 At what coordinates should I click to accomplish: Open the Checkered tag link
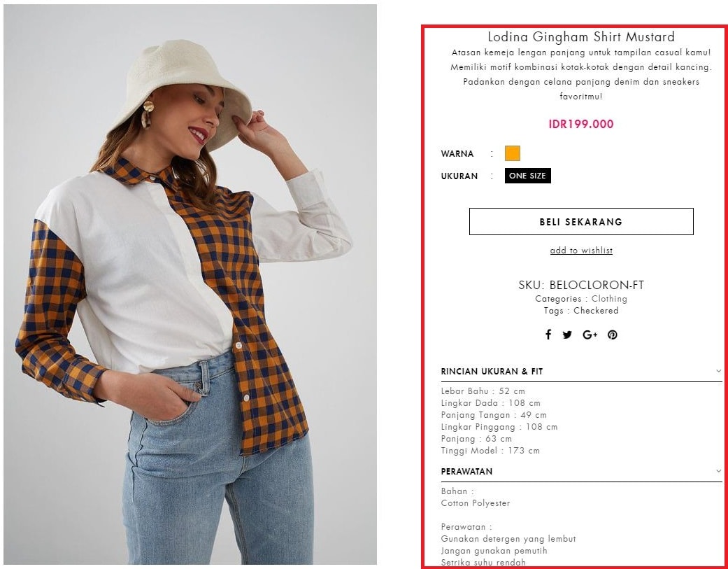(x=596, y=310)
